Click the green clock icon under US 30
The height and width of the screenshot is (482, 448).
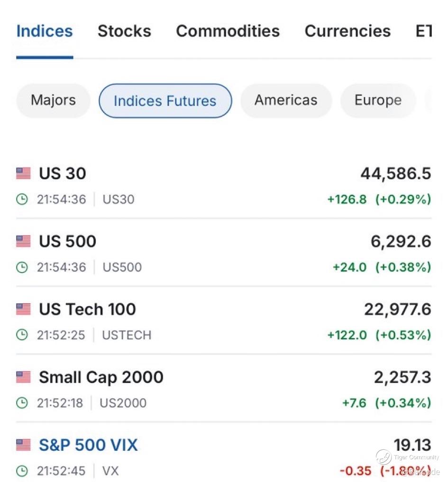coord(22,199)
